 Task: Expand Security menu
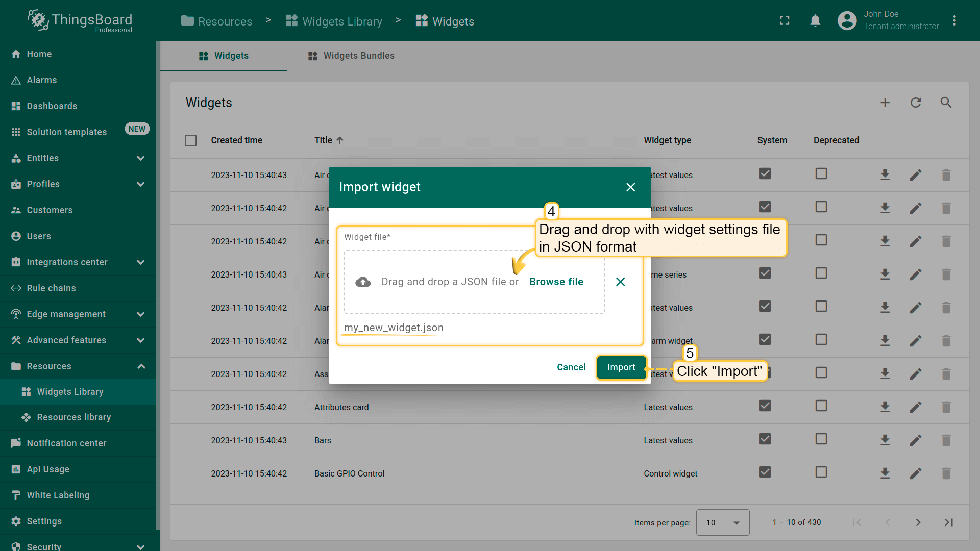(141, 546)
